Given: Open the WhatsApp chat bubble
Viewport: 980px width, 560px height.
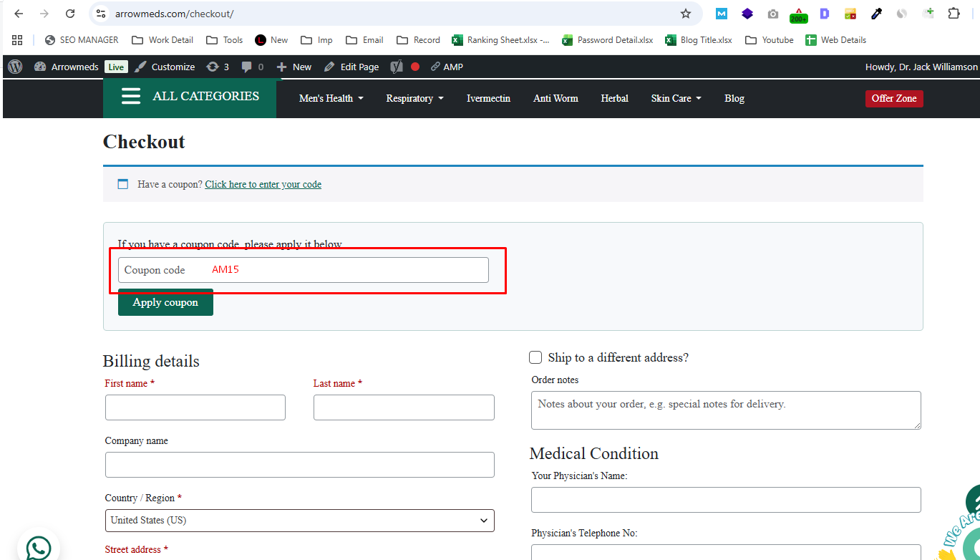Looking at the screenshot, I should tap(39, 549).
